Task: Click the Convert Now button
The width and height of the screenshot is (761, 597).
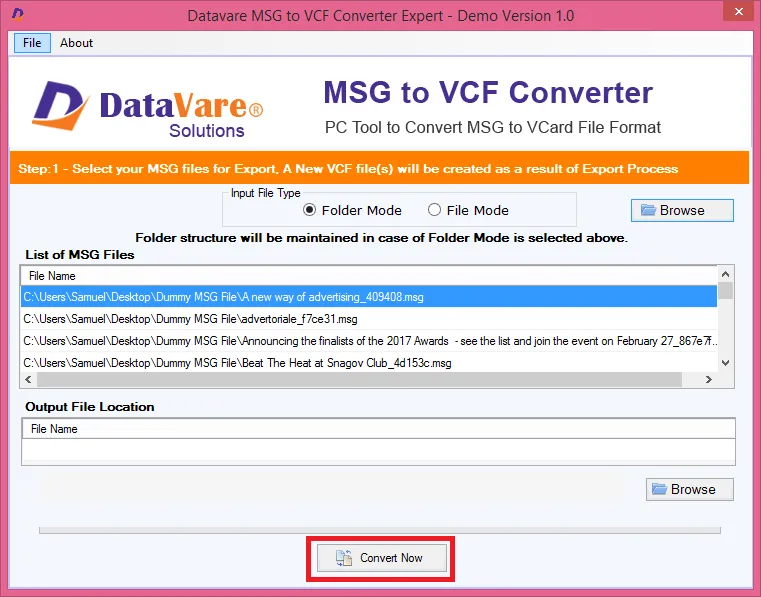Action: [x=381, y=558]
